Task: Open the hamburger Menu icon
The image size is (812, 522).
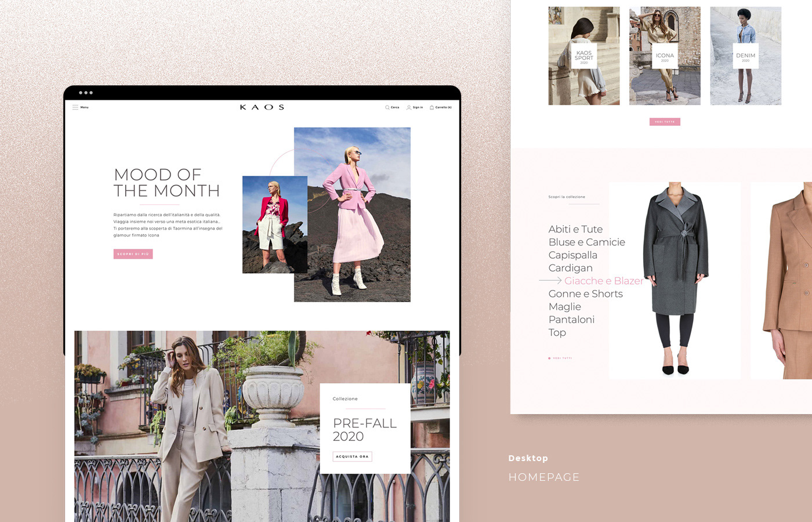Action: 75,107
